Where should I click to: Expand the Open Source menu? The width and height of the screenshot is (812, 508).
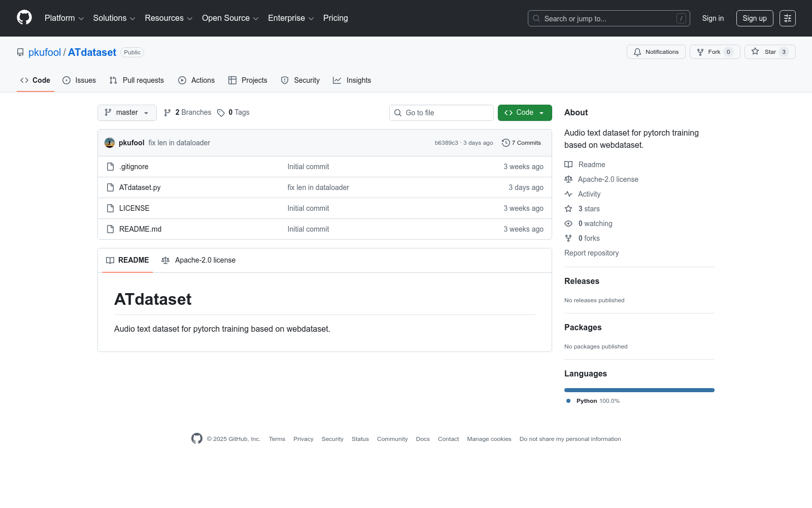pos(230,18)
